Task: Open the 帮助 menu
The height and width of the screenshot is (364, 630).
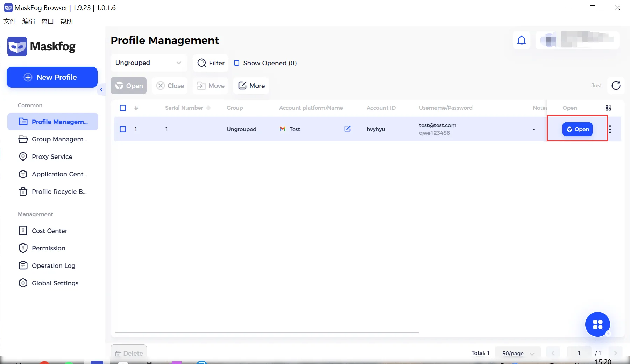Action: pyautogui.click(x=66, y=21)
